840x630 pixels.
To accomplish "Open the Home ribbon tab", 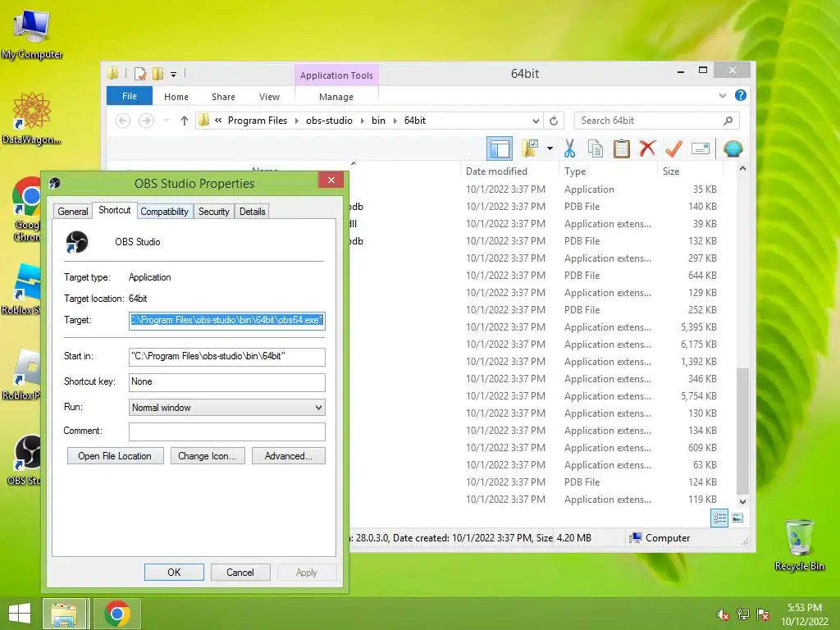I will pyautogui.click(x=176, y=97).
